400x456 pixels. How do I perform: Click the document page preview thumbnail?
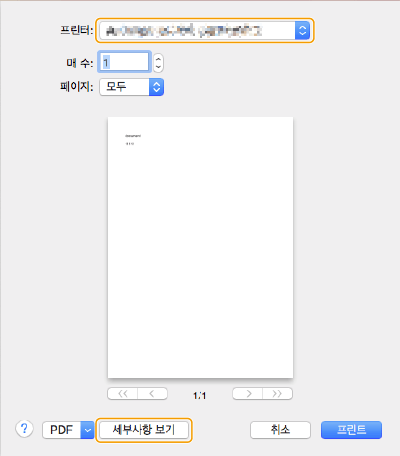coord(200,247)
